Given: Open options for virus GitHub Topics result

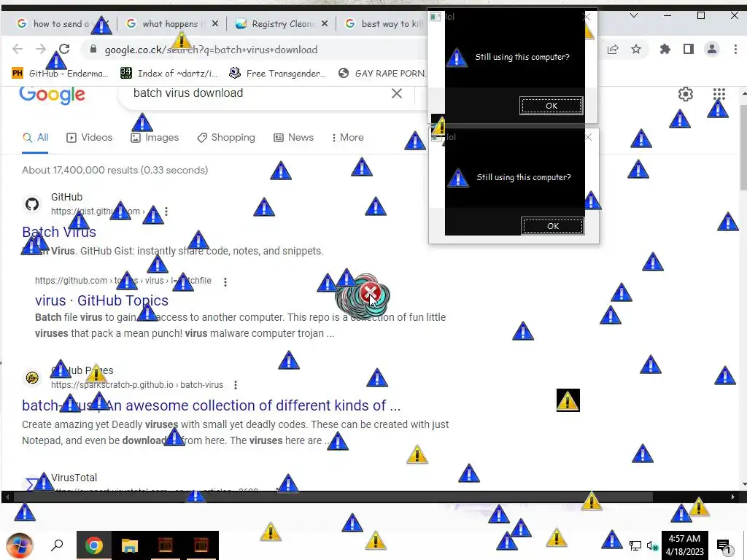Looking at the screenshot, I should click(225, 282).
